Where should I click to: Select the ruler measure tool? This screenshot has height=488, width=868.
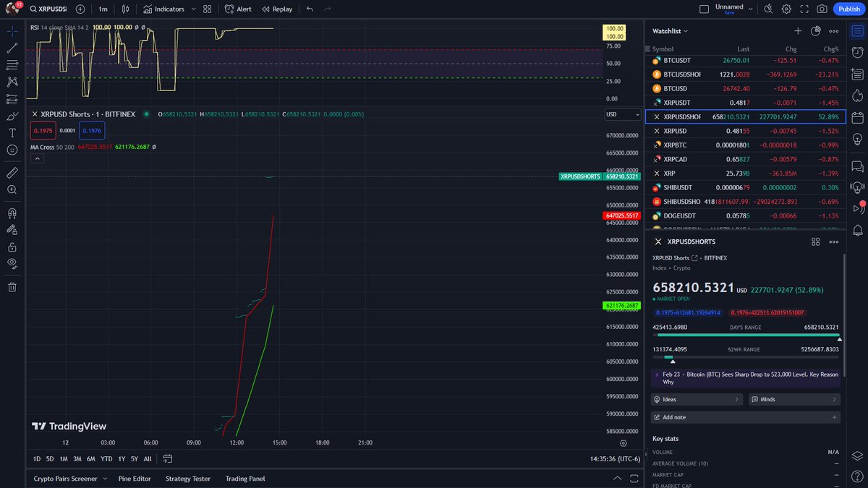point(12,173)
